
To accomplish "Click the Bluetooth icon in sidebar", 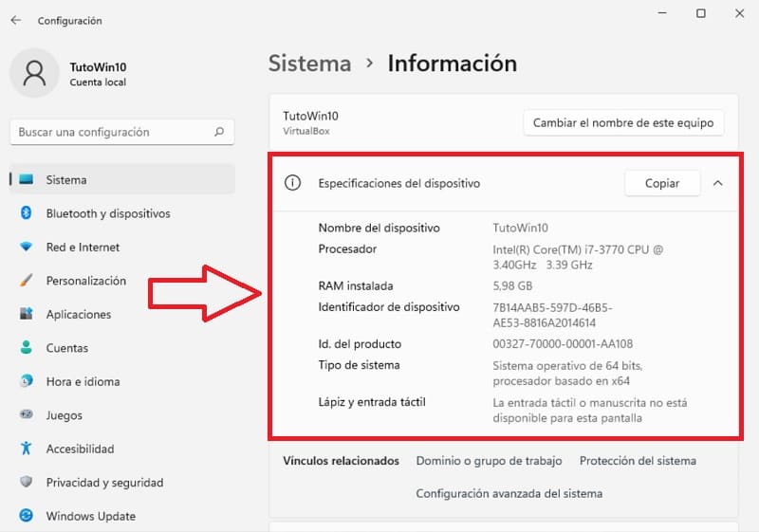I will (x=27, y=212).
